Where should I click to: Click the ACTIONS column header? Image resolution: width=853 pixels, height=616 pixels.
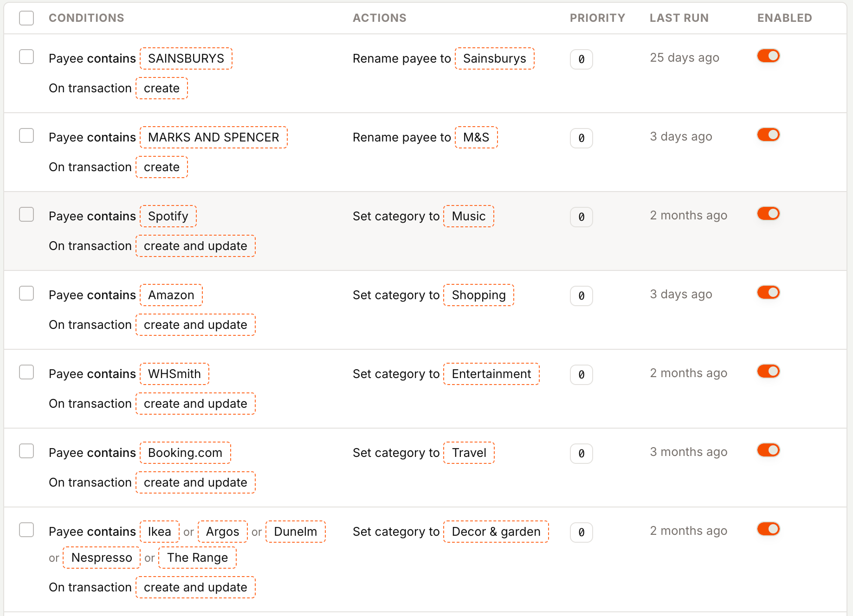coord(380,18)
